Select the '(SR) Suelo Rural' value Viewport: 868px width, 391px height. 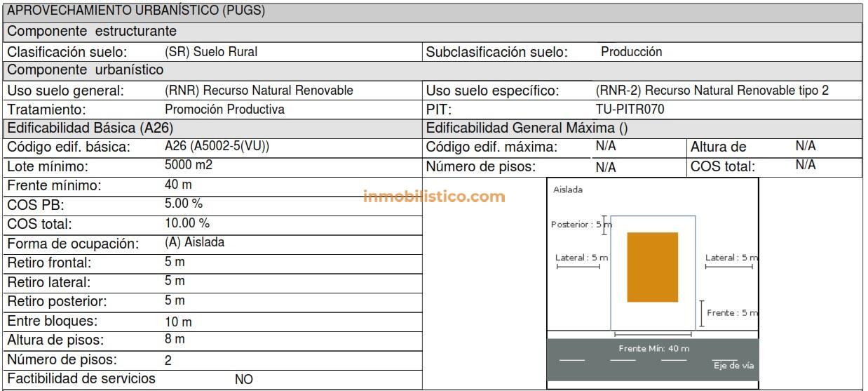click(211, 52)
